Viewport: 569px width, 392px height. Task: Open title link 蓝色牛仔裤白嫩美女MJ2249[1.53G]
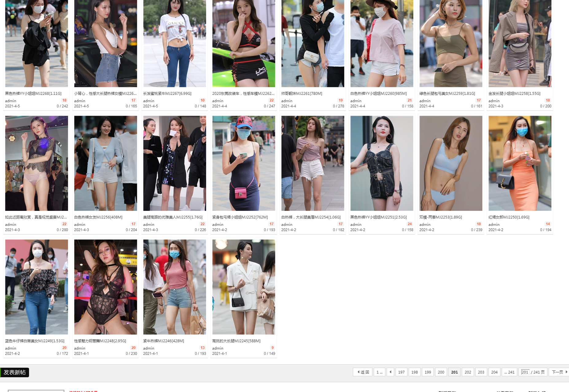35,341
